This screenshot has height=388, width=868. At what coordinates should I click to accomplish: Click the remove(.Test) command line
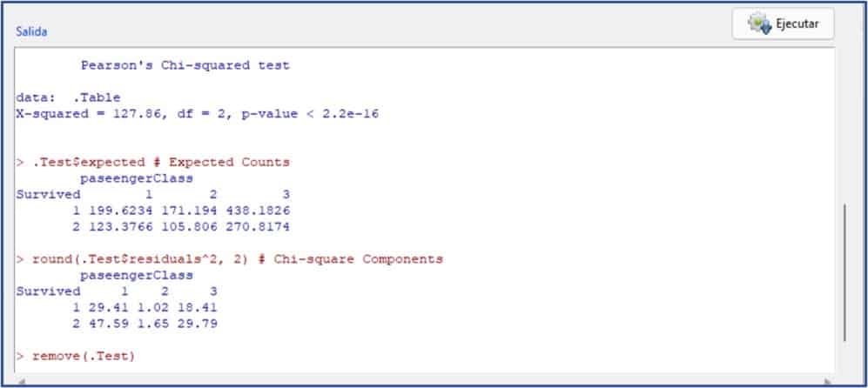(84, 357)
